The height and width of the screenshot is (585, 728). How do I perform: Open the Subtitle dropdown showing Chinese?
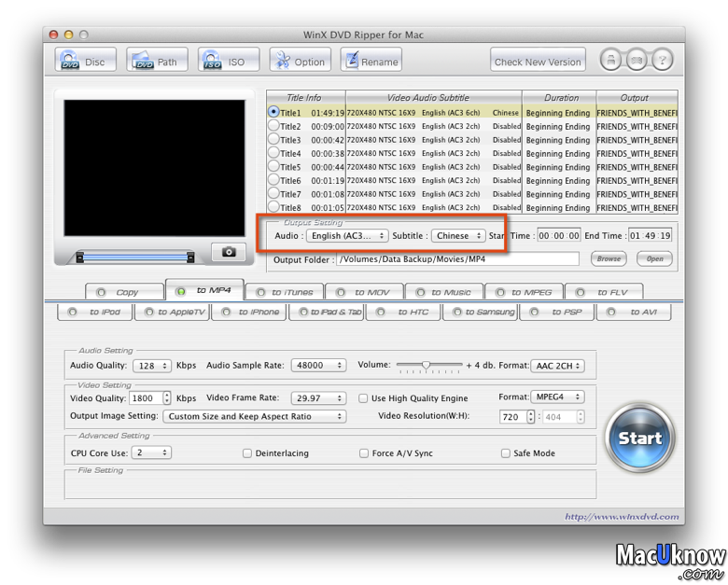click(458, 236)
